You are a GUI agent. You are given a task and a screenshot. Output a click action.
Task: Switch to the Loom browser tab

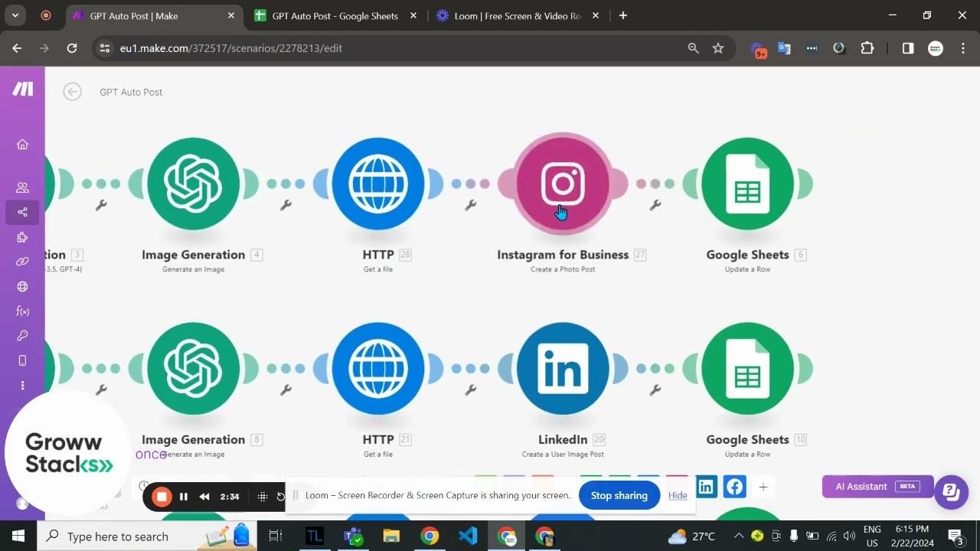click(518, 16)
